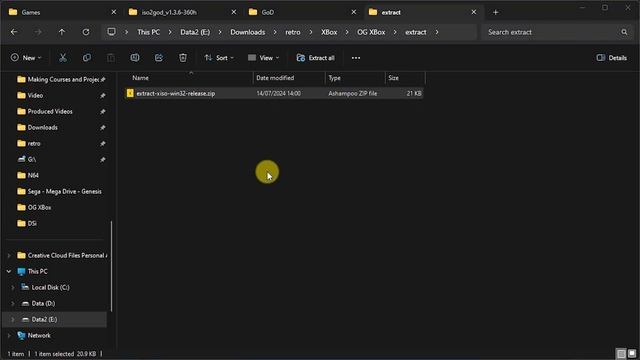Viewport: 640px width, 360px height.
Task: Close the iso2god_v1.3.6-360h tab
Action: [233, 12]
